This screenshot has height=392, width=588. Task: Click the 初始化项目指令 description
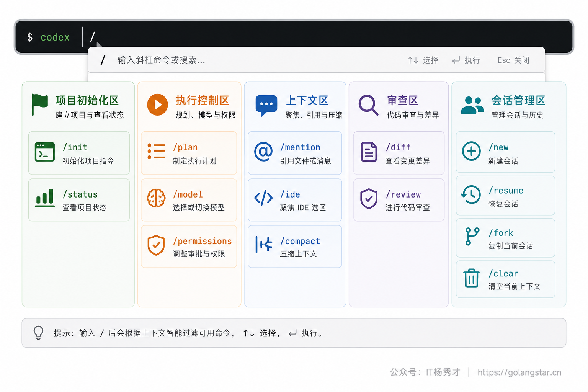[88, 161]
